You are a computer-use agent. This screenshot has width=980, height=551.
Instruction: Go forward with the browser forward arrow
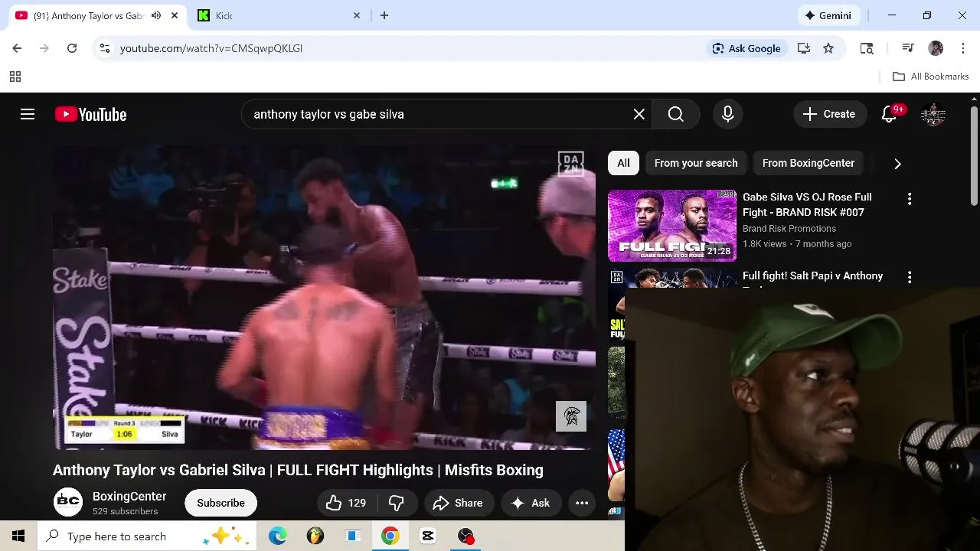tap(44, 48)
